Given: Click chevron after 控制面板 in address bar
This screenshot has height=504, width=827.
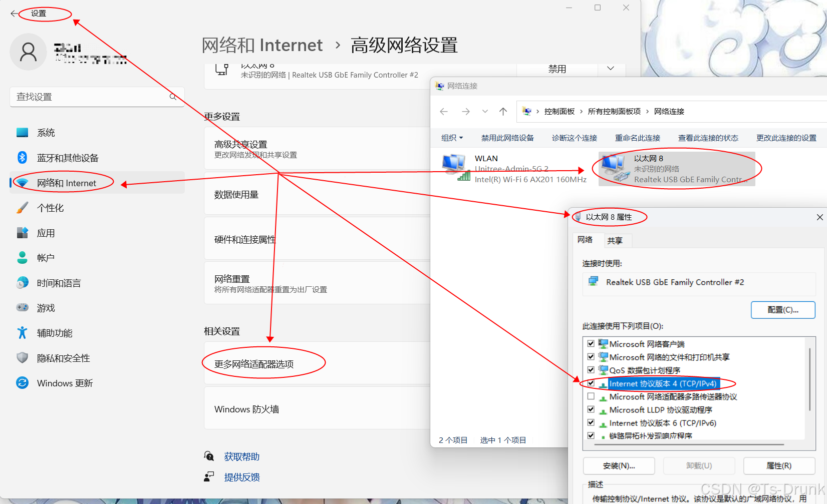Looking at the screenshot, I should tap(581, 112).
